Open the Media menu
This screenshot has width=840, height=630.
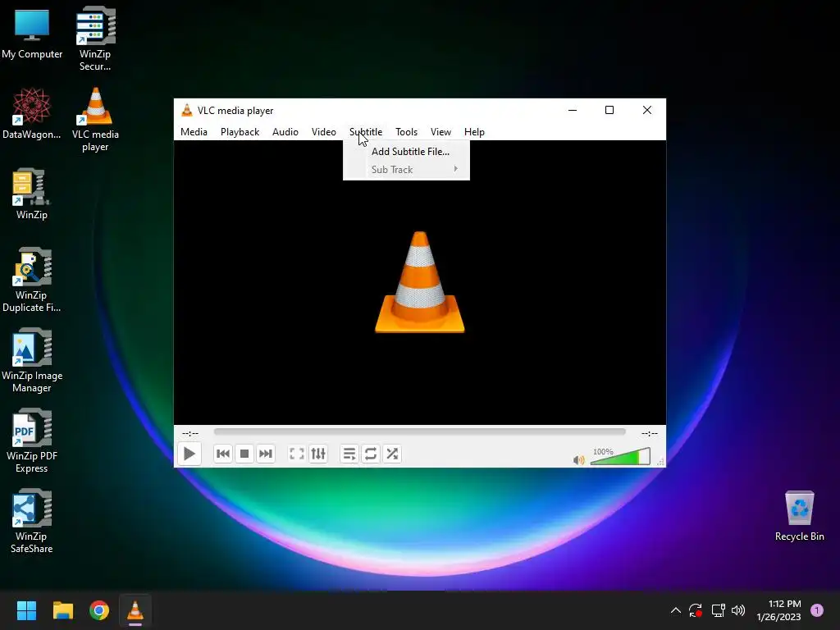pos(194,132)
